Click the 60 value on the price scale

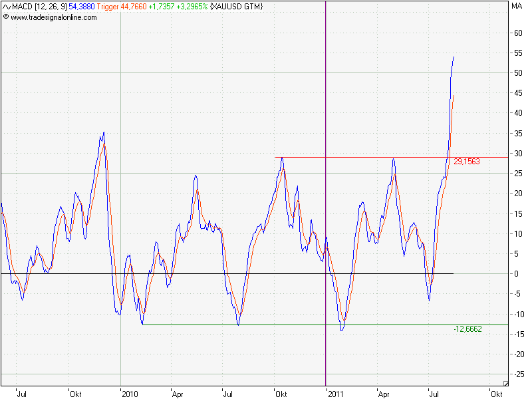click(516, 33)
